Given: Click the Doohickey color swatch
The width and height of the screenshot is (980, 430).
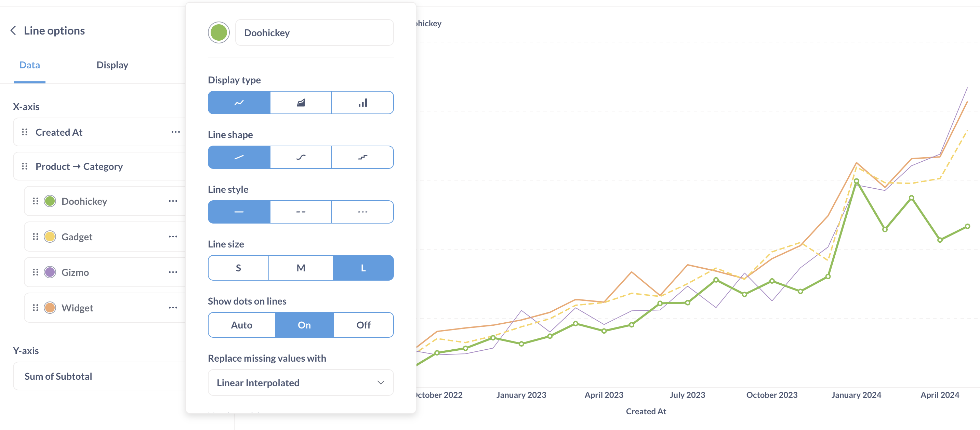Looking at the screenshot, I should pyautogui.click(x=218, y=32).
